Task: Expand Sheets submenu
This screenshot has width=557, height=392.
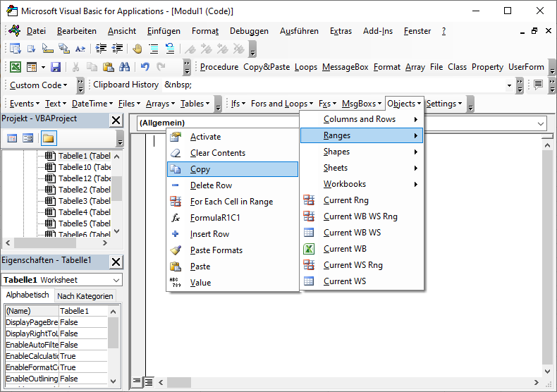Action: click(362, 168)
